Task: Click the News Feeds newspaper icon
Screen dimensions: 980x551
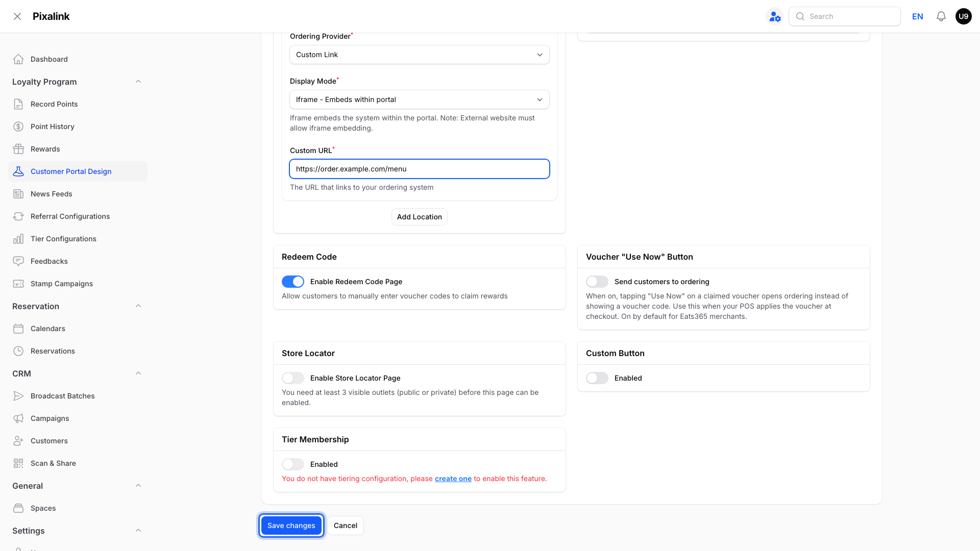Action: [x=18, y=194]
